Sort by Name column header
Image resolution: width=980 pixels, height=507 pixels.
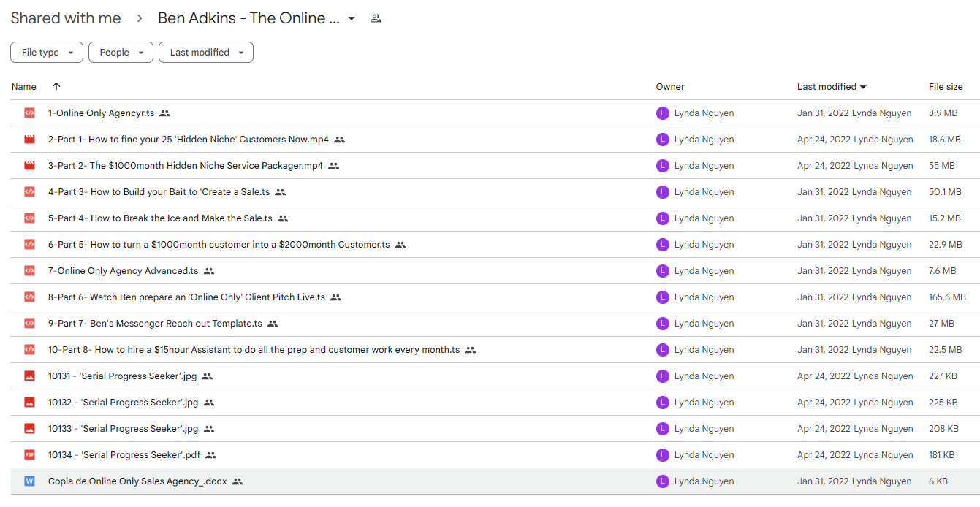point(24,86)
